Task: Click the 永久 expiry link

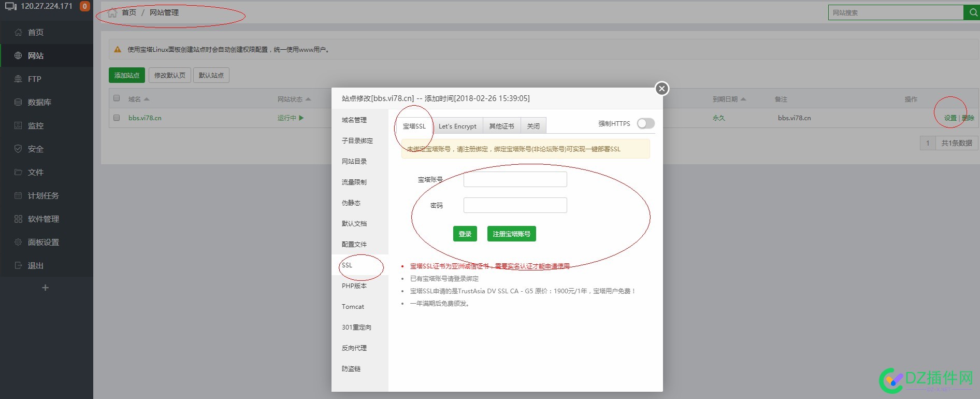Action: pyautogui.click(x=719, y=118)
